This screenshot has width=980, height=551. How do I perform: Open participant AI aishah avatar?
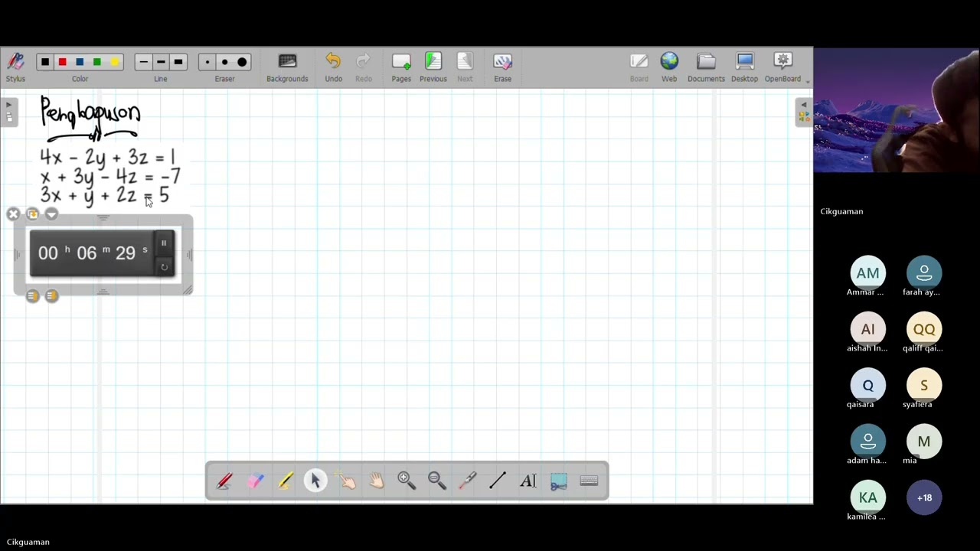coord(867,329)
